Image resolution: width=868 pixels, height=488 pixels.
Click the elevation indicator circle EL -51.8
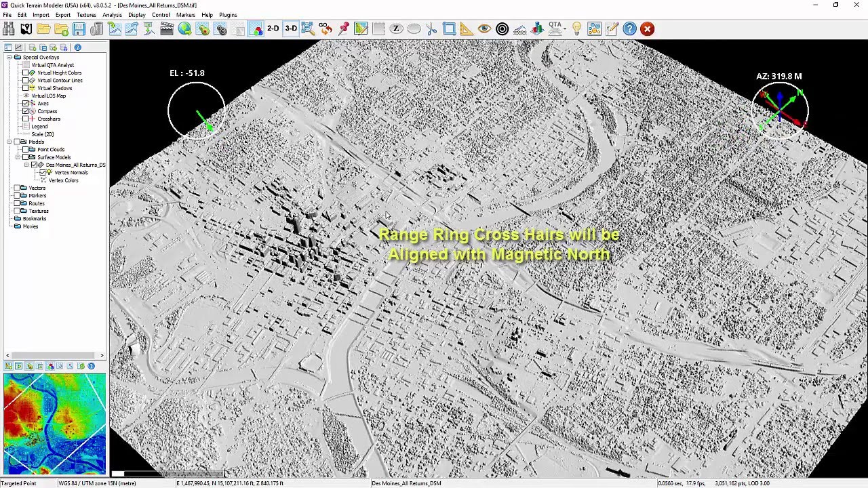[197, 110]
